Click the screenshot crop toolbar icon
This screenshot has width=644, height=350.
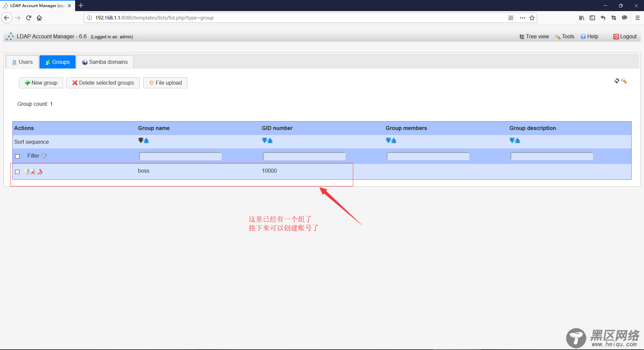(614, 18)
